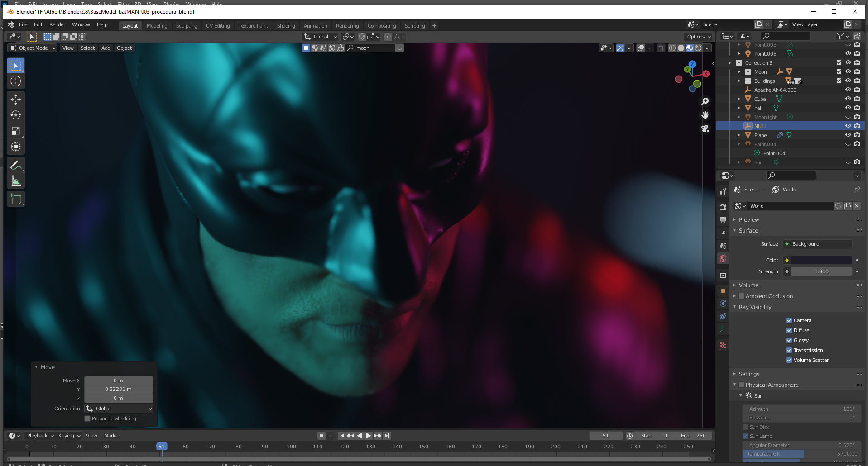
Task: Uncheck the Diffuse ray visibility checkbox
Action: tap(789, 330)
